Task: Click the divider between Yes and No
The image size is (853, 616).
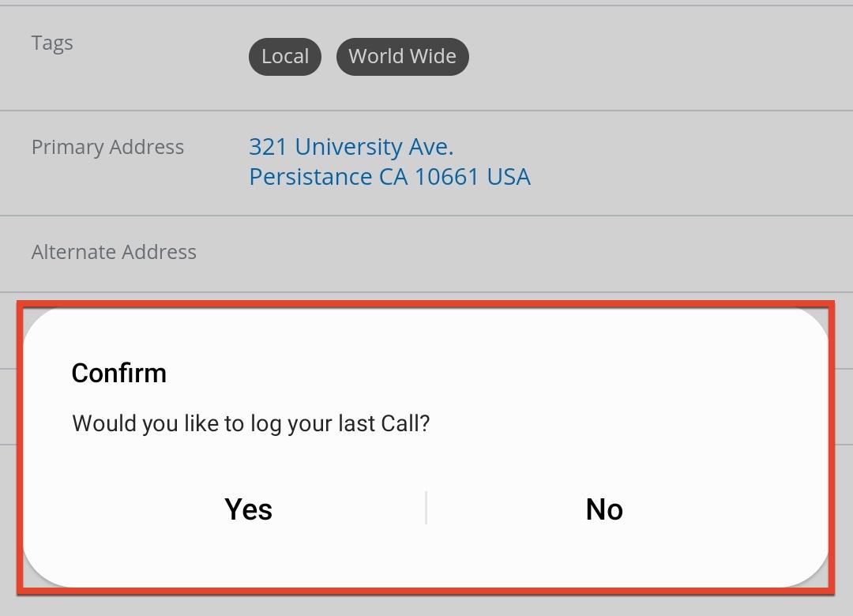Action: (426, 508)
